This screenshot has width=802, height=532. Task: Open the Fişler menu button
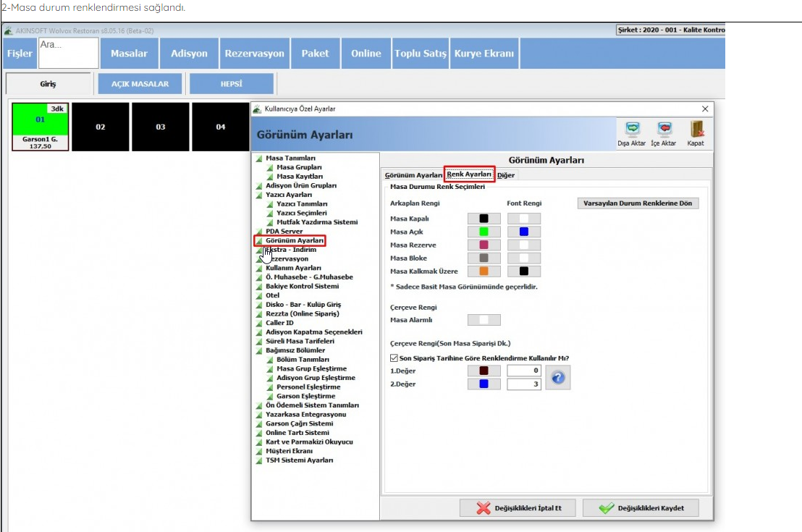[20, 54]
